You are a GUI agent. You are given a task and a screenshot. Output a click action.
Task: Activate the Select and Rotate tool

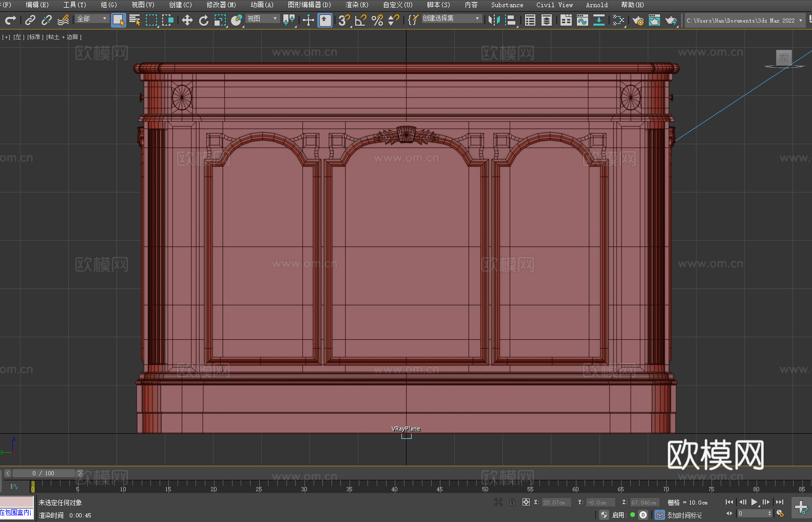click(x=204, y=20)
